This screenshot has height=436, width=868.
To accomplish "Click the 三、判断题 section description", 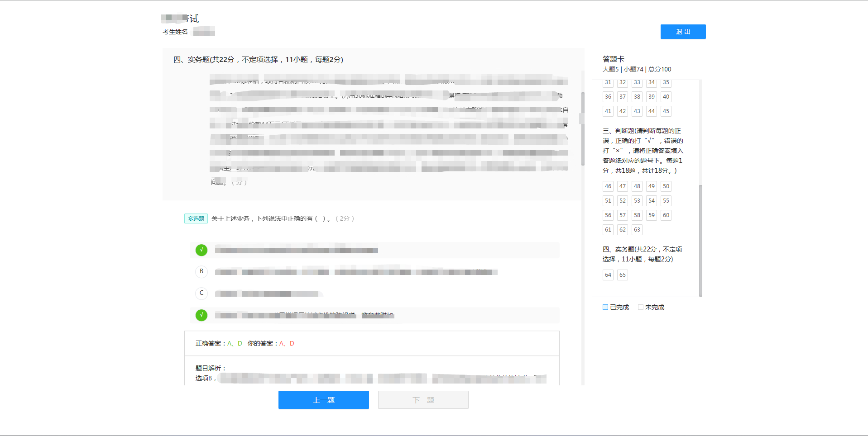I will [x=643, y=151].
